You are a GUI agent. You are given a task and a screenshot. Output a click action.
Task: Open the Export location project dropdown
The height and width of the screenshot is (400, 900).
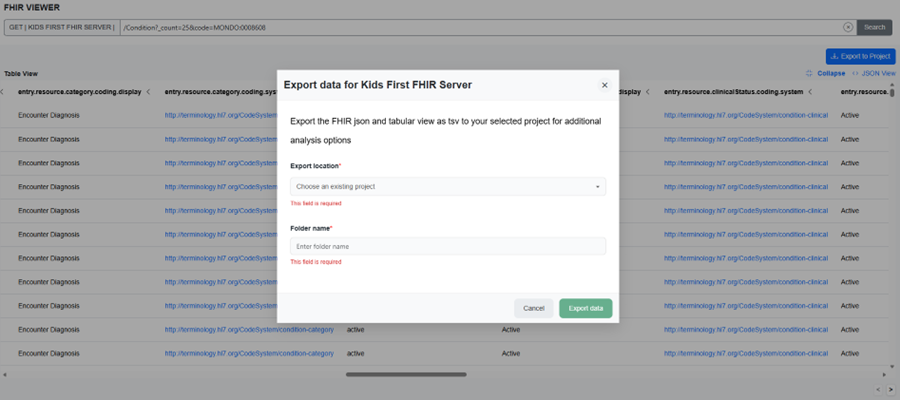[x=448, y=187]
